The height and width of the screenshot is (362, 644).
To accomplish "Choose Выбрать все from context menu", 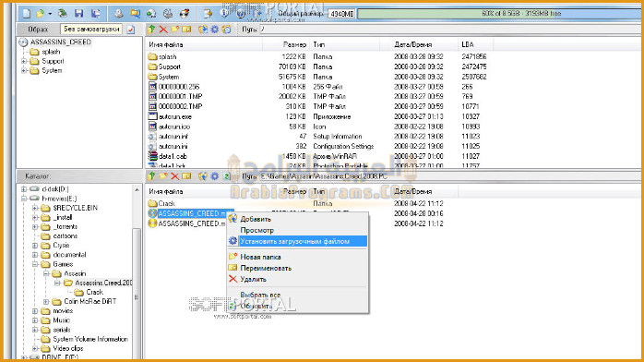I will [297, 295].
